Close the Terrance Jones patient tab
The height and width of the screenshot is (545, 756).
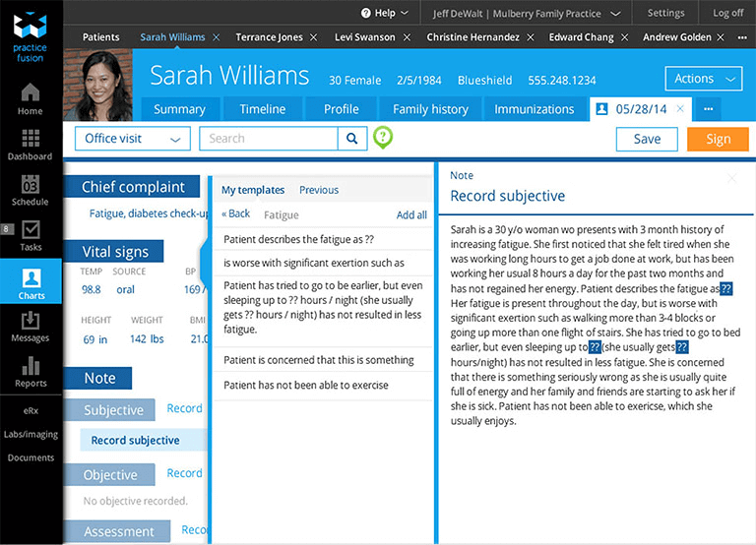click(313, 37)
